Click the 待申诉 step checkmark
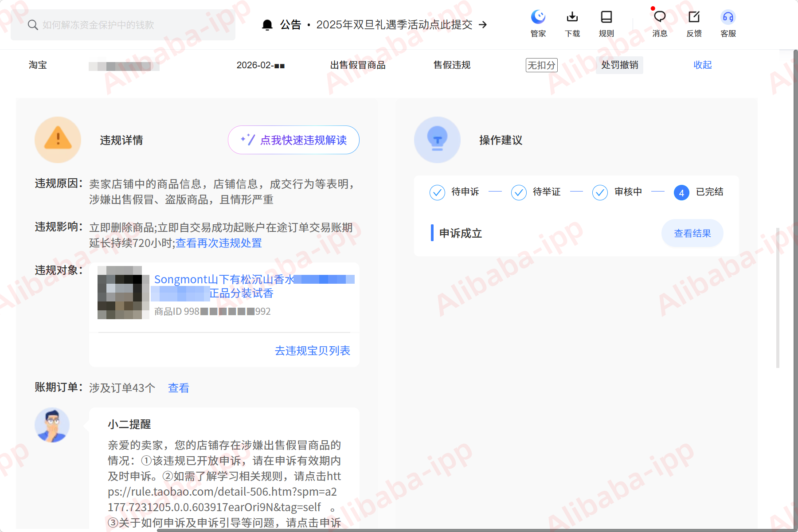Image resolution: width=798 pixels, height=532 pixels. click(437, 192)
